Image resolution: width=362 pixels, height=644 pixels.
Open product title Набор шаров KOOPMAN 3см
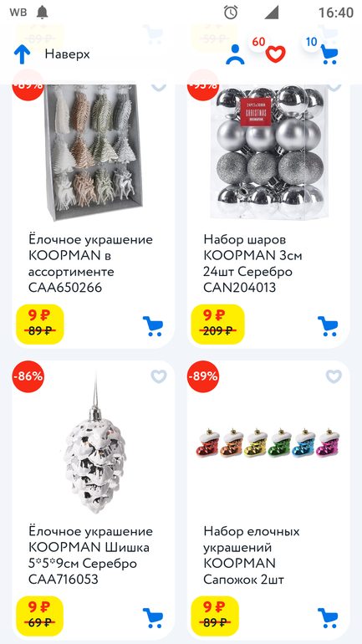[252, 263]
